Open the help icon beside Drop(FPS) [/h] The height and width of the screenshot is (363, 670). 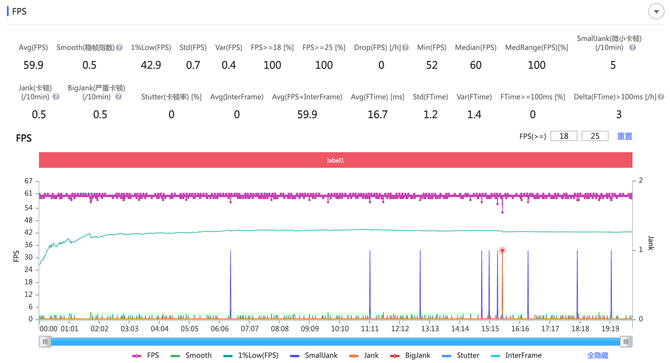coord(405,47)
